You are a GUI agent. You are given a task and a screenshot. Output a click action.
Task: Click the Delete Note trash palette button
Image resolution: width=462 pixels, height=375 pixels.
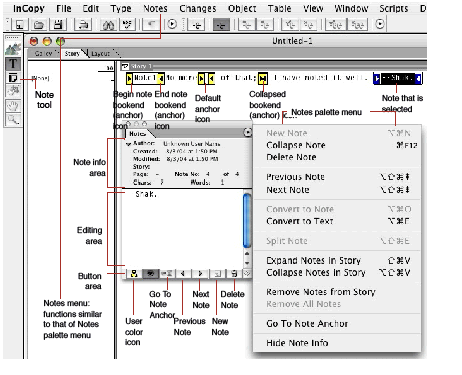[234, 274]
